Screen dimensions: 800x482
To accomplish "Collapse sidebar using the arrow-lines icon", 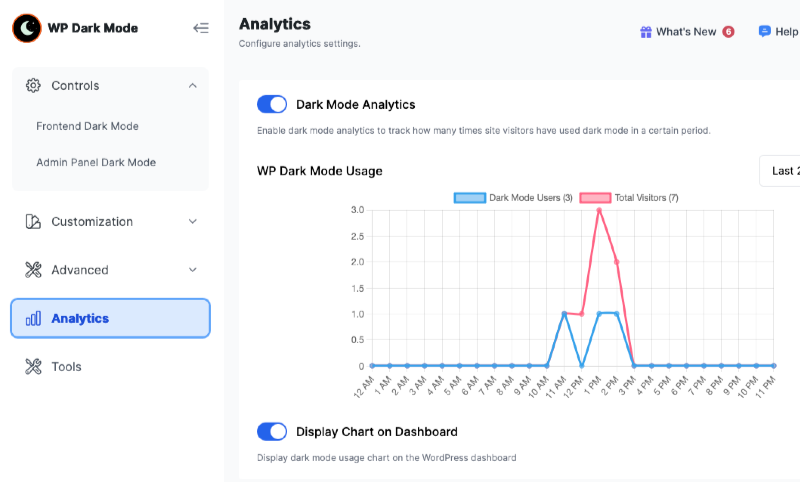I will coord(201,28).
